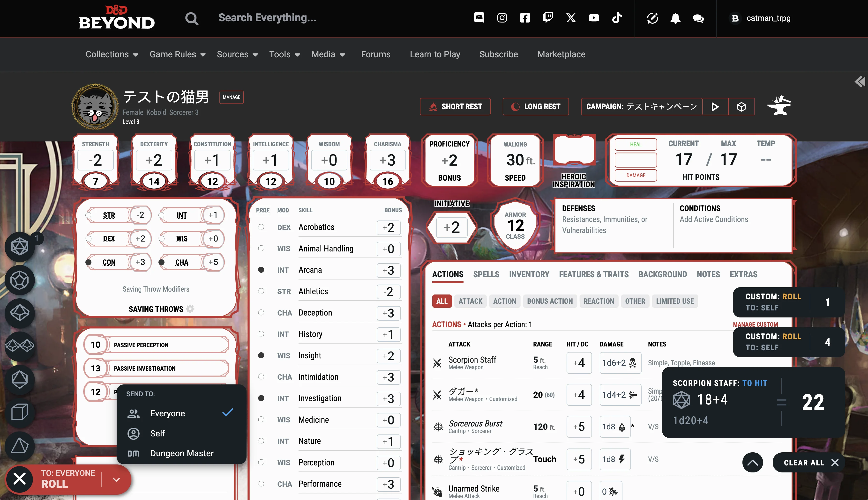Open the TikTok icon link
The width and height of the screenshot is (868, 500).
click(x=617, y=18)
